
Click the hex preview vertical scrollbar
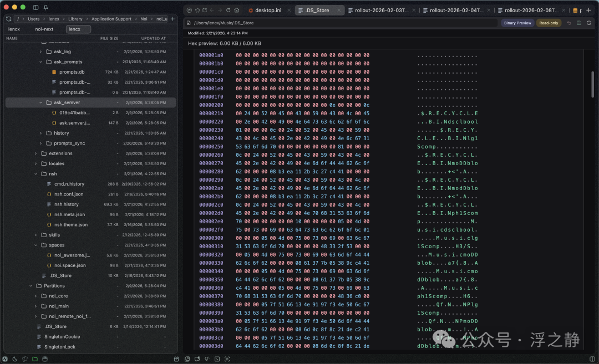coord(592,84)
